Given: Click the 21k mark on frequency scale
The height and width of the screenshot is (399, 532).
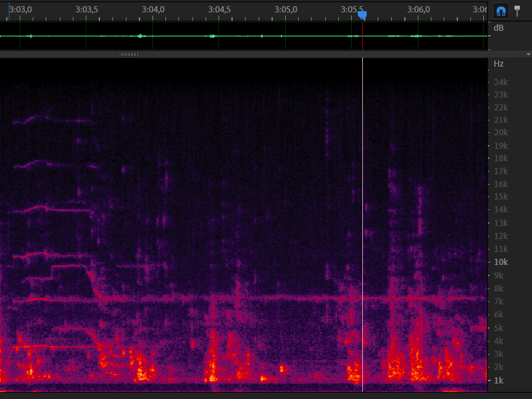Looking at the screenshot, I should tap(499, 120).
